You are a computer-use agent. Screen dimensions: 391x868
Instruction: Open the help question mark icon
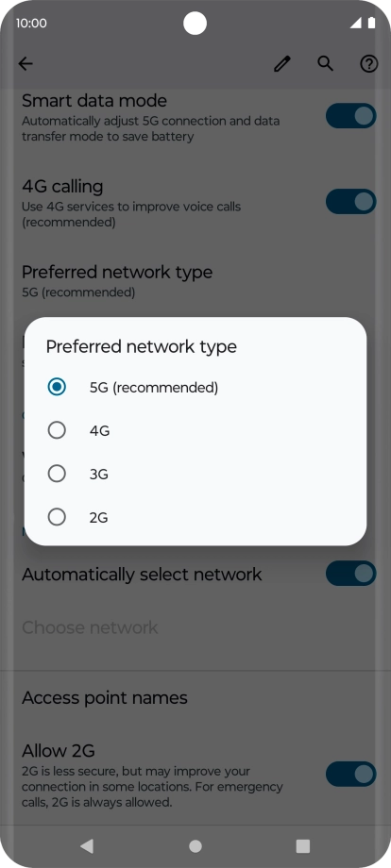[369, 64]
